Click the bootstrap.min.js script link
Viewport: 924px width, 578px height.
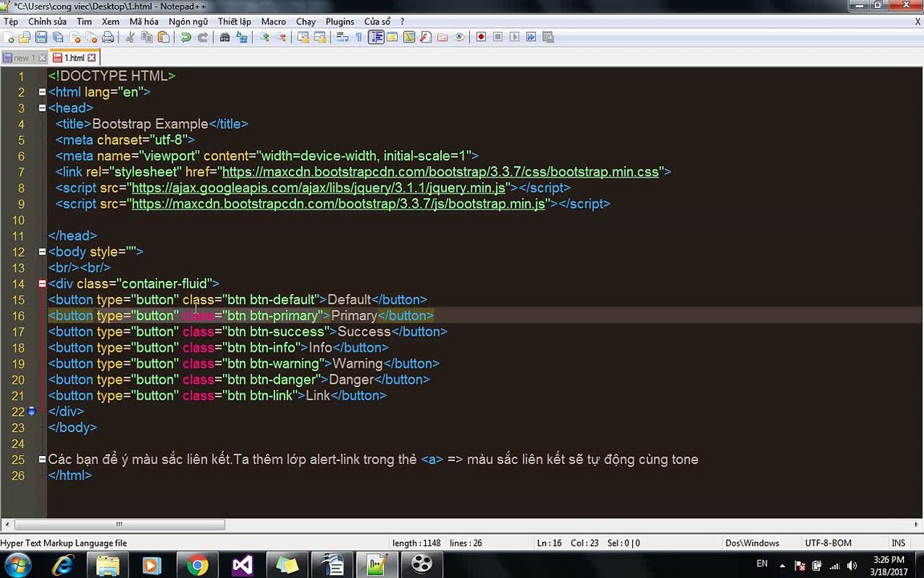pyautogui.click(x=338, y=204)
